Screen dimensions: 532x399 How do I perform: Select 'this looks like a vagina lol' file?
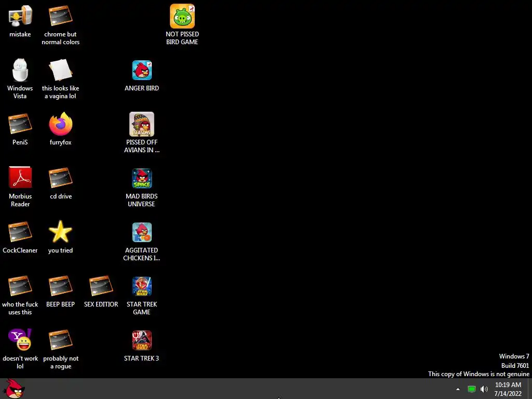tap(60, 70)
